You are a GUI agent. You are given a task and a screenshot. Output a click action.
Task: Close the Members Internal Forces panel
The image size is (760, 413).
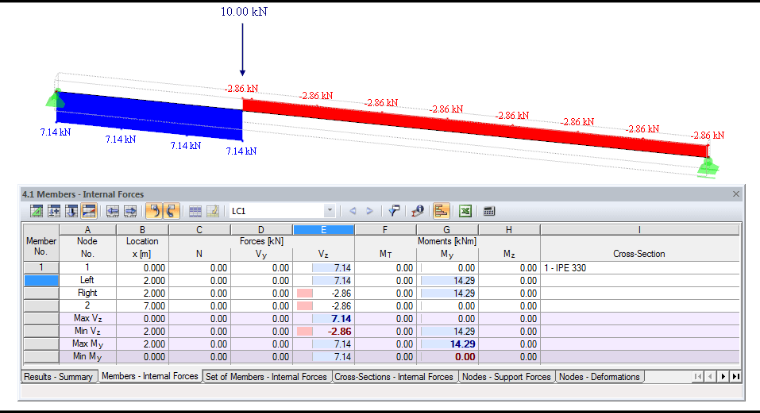coord(736,194)
